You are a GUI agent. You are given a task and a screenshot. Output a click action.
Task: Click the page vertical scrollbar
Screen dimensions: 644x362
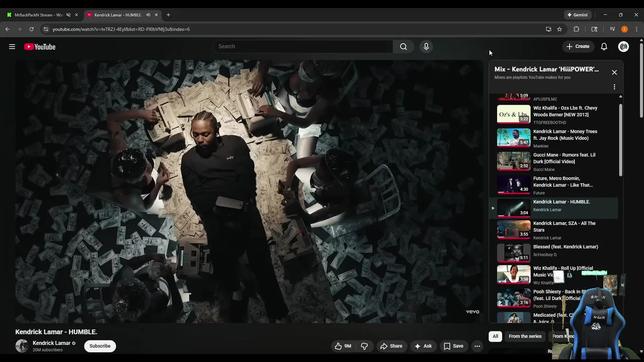coord(641,80)
